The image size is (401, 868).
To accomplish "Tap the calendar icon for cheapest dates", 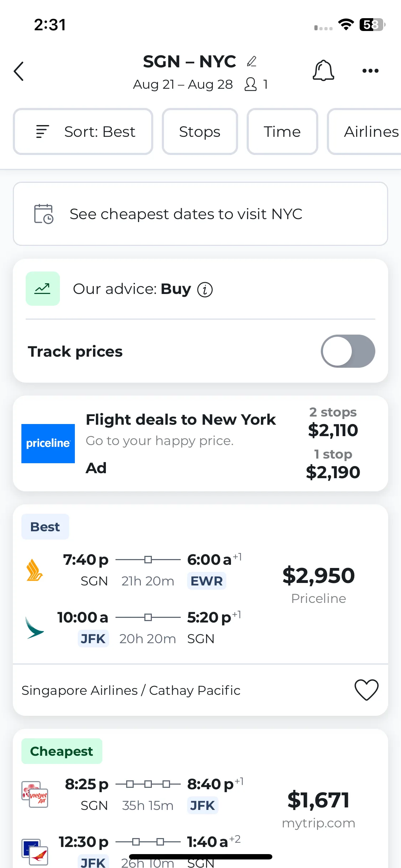I will 43,214.
